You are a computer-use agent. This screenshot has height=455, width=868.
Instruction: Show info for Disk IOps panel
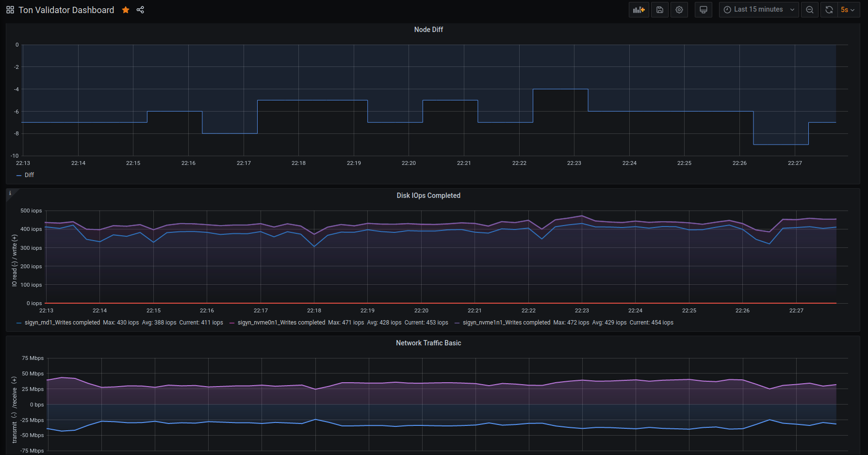(10, 193)
